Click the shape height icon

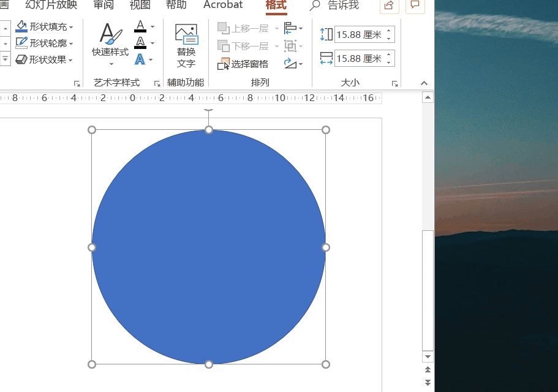point(326,34)
